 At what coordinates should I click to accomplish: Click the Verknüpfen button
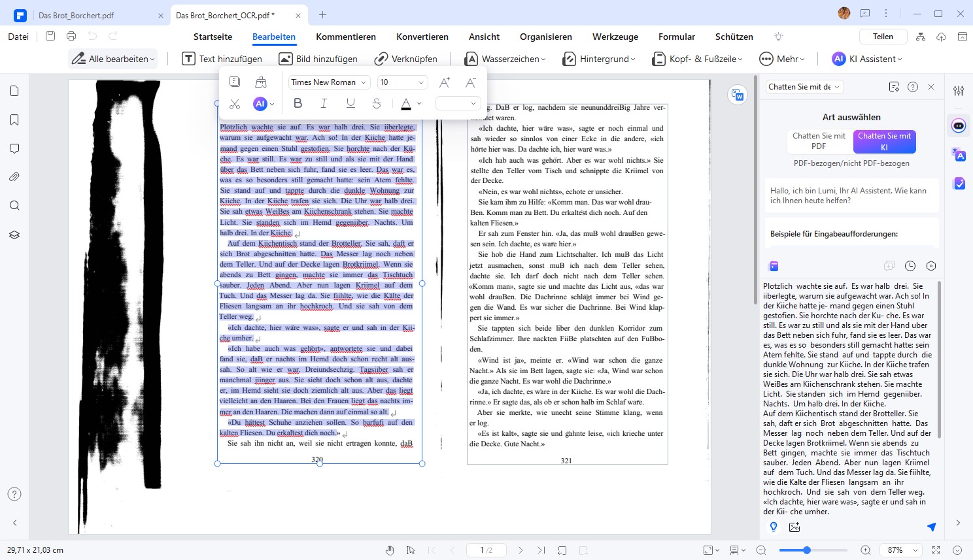pos(406,59)
